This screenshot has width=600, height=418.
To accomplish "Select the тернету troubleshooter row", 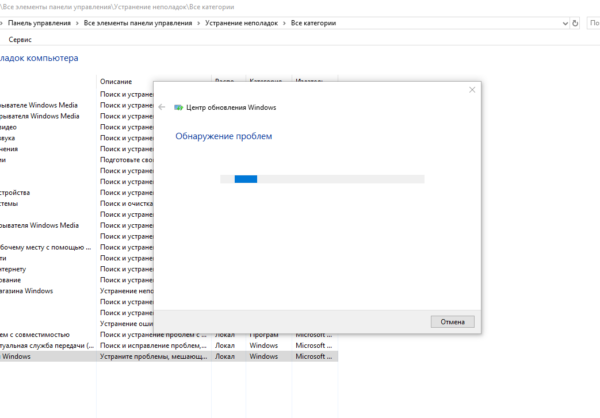I will 77,269.
